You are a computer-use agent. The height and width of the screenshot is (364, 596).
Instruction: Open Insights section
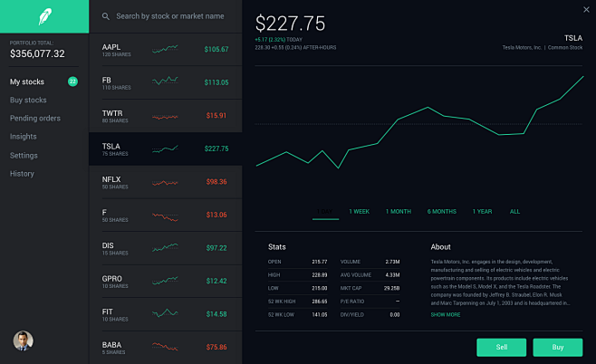[x=24, y=137]
